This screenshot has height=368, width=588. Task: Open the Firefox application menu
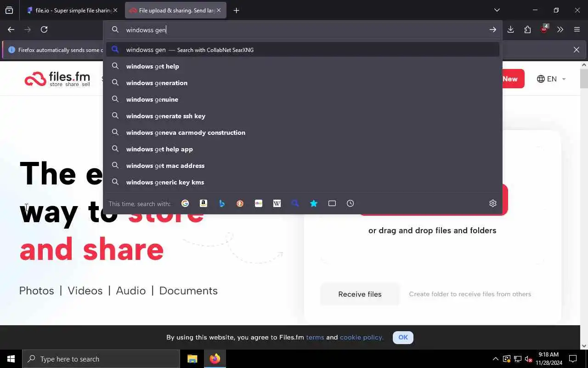(577, 29)
